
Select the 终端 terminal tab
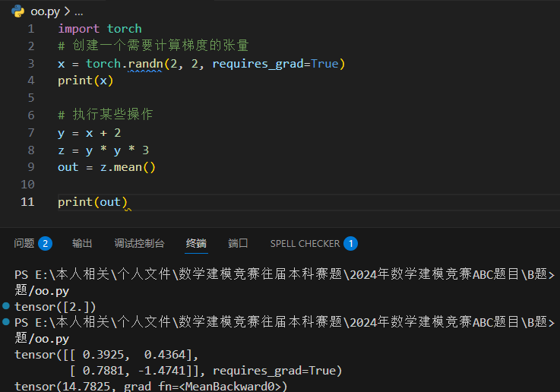click(196, 244)
